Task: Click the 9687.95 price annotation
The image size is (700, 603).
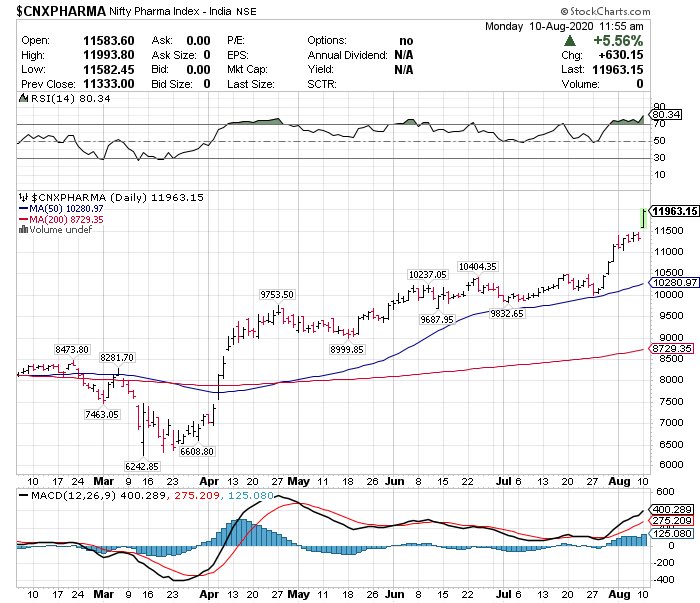Action: [437, 319]
